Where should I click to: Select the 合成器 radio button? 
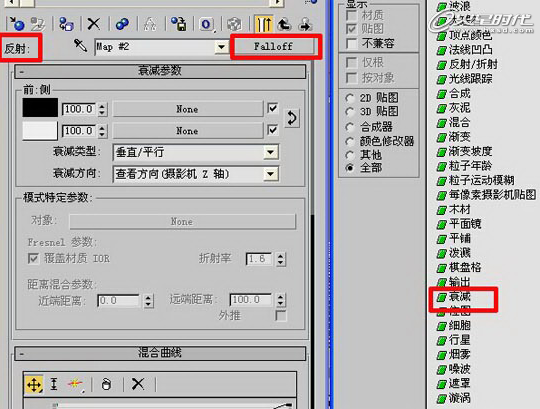click(350, 127)
